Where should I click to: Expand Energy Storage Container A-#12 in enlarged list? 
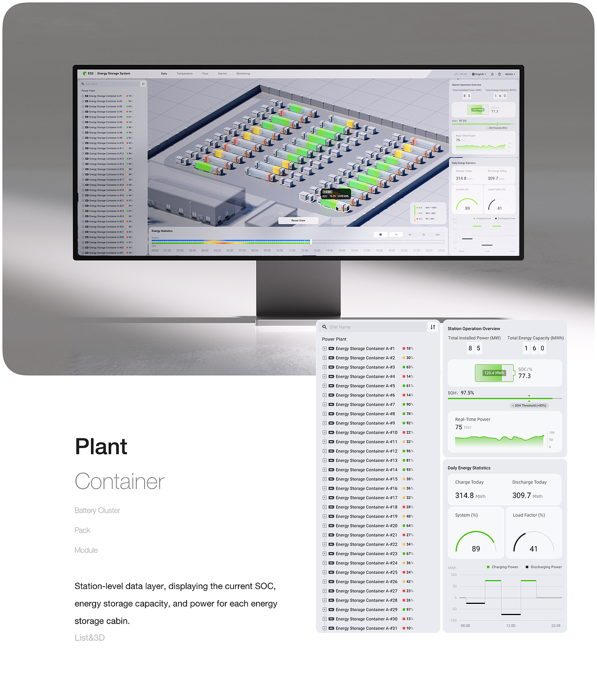[x=325, y=451]
